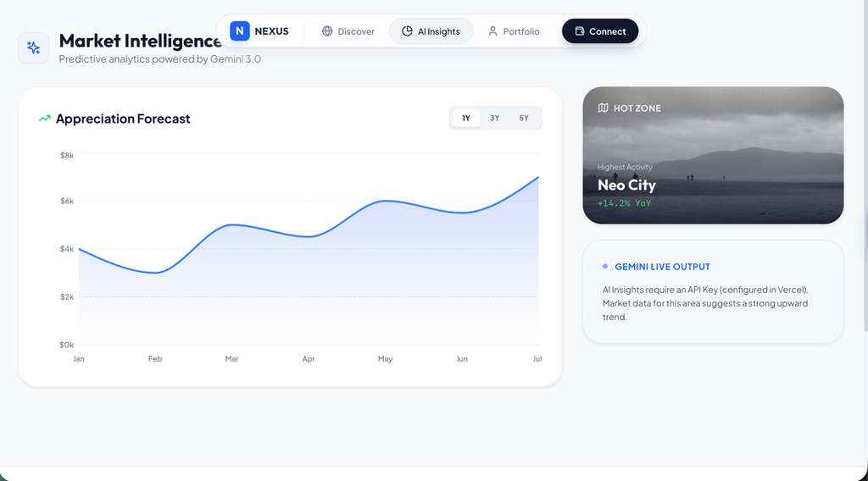Click the NEXUS brand name
This screenshot has height=481, width=868.
[271, 31]
